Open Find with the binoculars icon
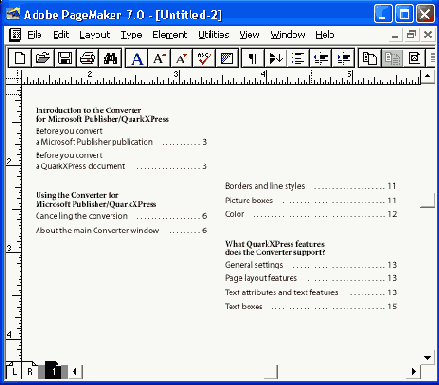This screenshot has height=385, width=439. tap(110, 58)
